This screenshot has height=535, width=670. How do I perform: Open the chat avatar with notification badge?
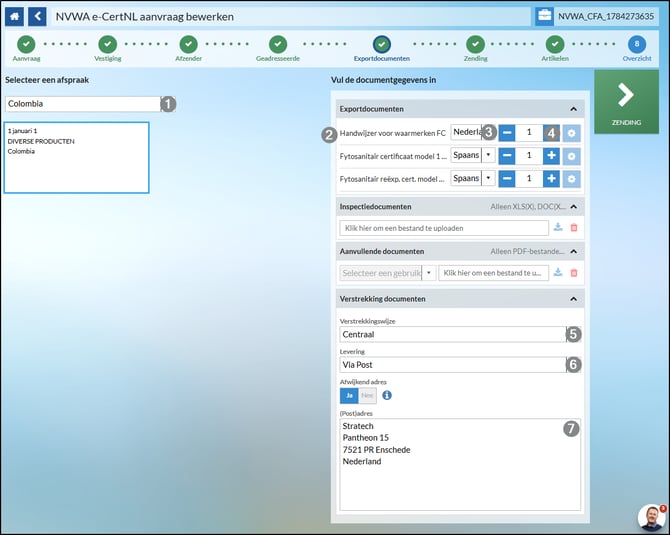651,517
